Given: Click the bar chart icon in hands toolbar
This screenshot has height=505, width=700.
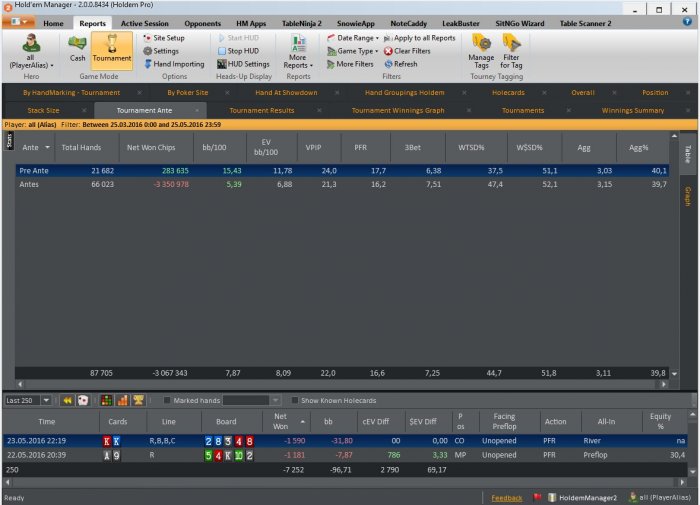Looking at the screenshot, I should coord(122,401).
